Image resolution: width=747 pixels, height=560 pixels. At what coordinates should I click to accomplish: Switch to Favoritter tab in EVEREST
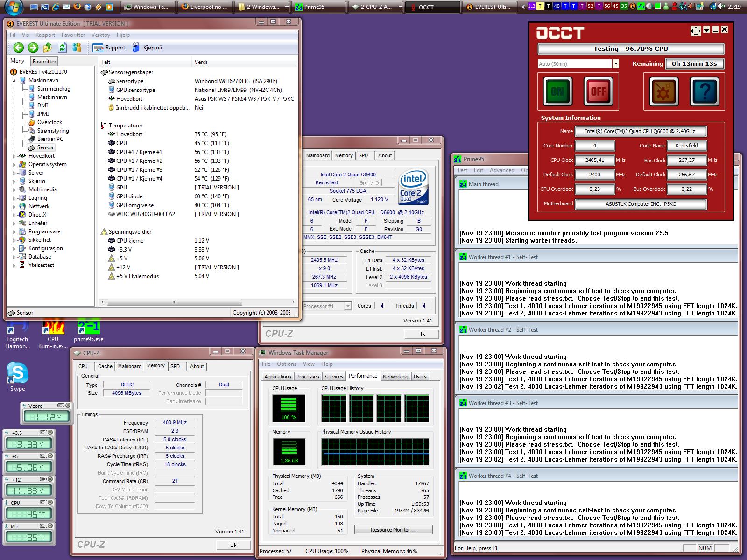pos(44,62)
